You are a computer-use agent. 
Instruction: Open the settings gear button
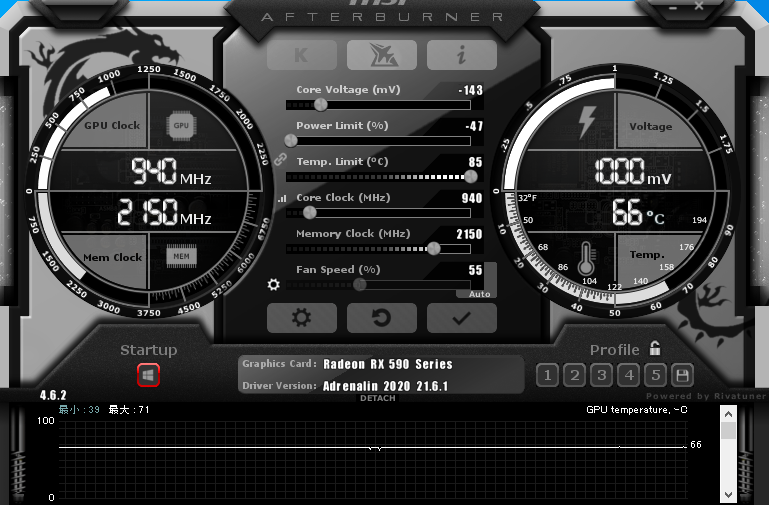[x=302, y=318]
